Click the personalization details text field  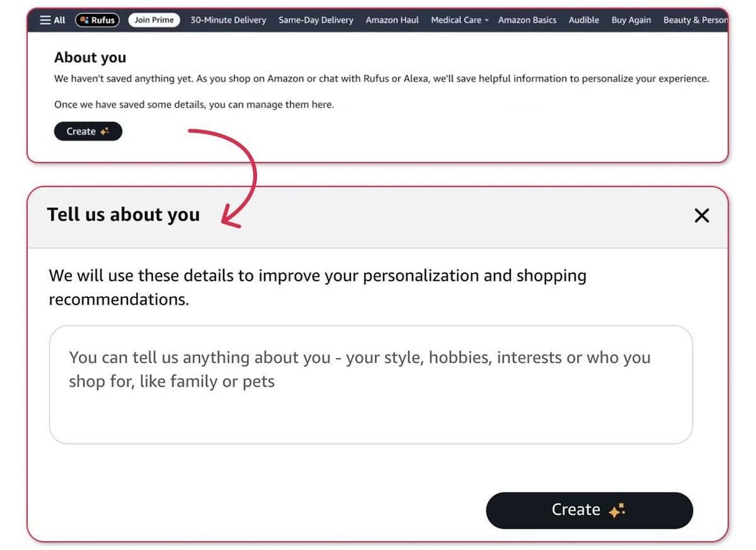click(x=370, y=383)
